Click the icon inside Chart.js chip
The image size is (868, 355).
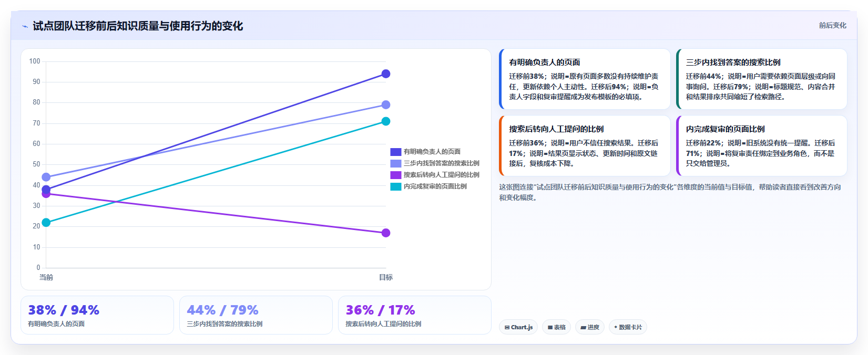[x=507, y=327]
